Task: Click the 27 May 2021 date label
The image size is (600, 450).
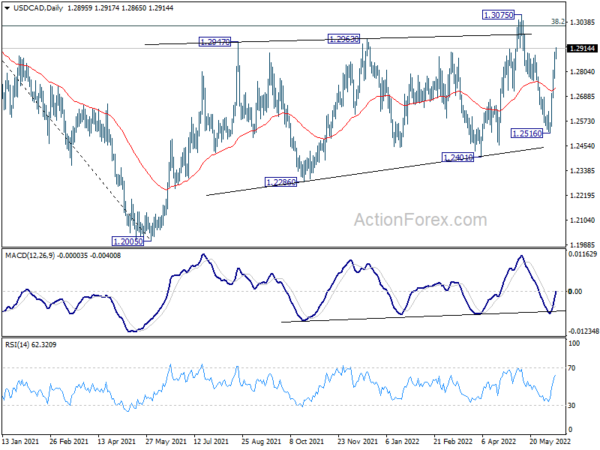Action: point(166,442)
